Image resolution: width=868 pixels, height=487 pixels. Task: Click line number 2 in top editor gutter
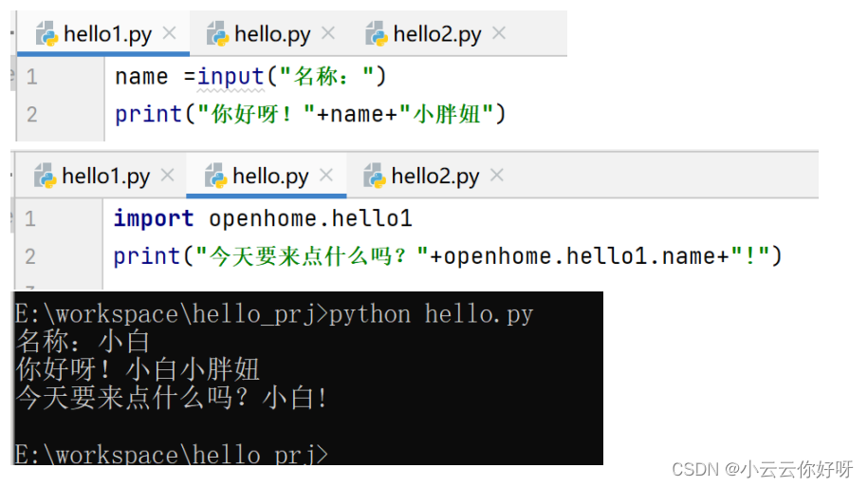point(32,114)
